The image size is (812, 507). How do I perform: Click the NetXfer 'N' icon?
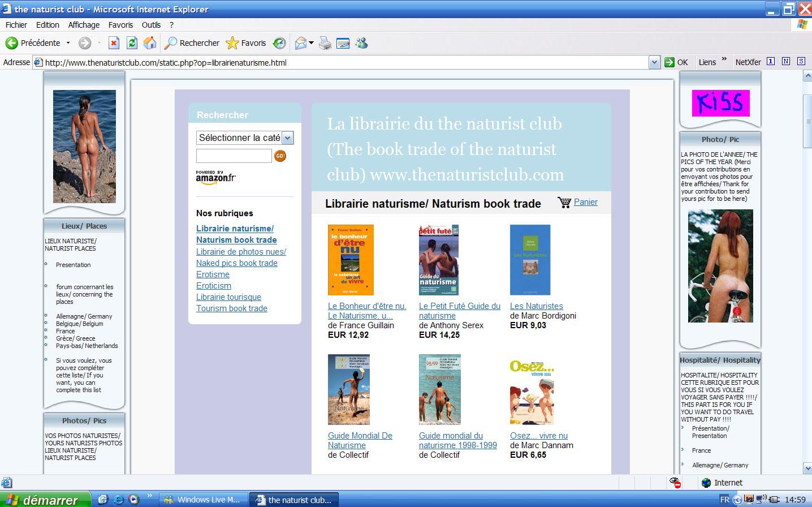click(x=786, y=61)
